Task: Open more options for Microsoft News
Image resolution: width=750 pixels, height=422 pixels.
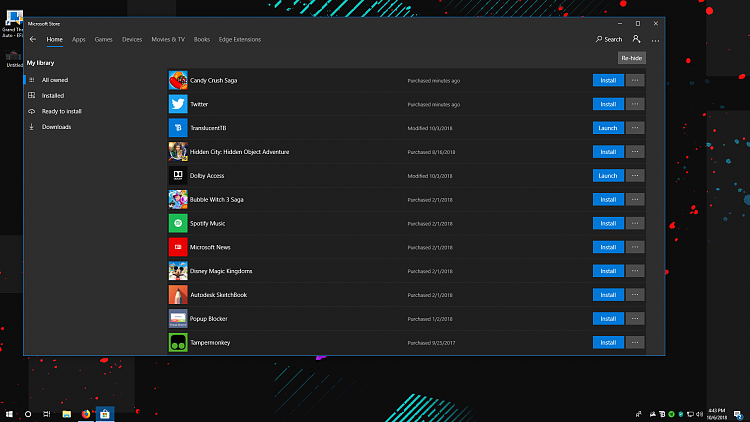Action: [x=635, y=247]
